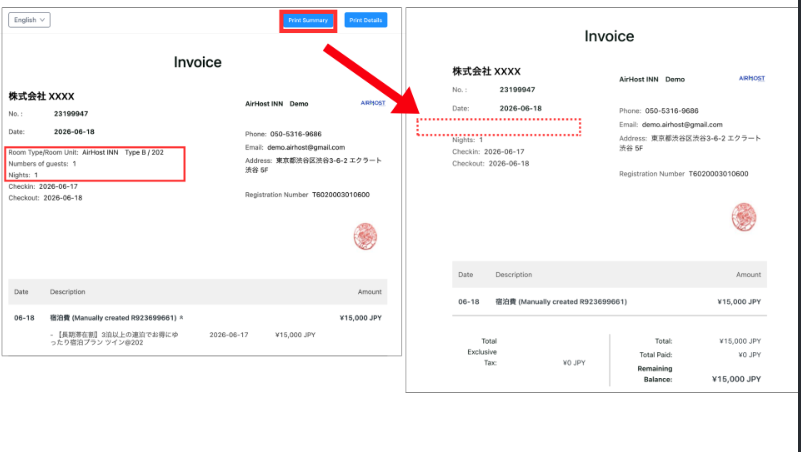Select phone 050-5316-9686 on the invoice page

(x=296, y=134)
